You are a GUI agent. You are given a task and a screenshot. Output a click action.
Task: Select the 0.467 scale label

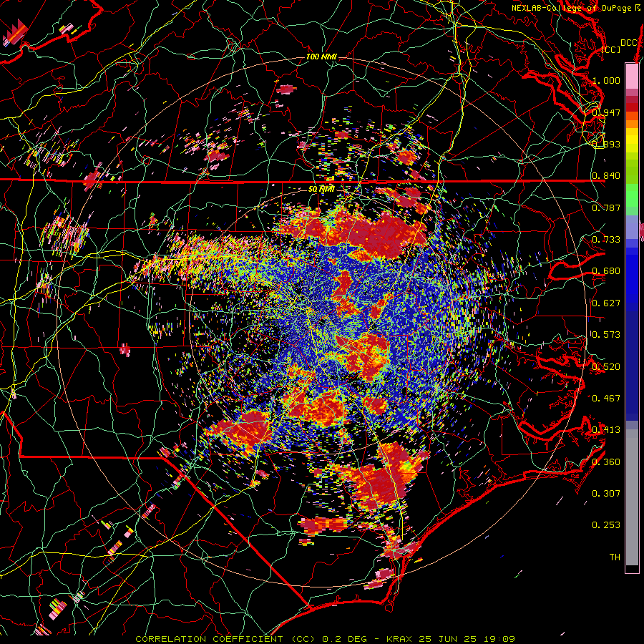(606, 399)
